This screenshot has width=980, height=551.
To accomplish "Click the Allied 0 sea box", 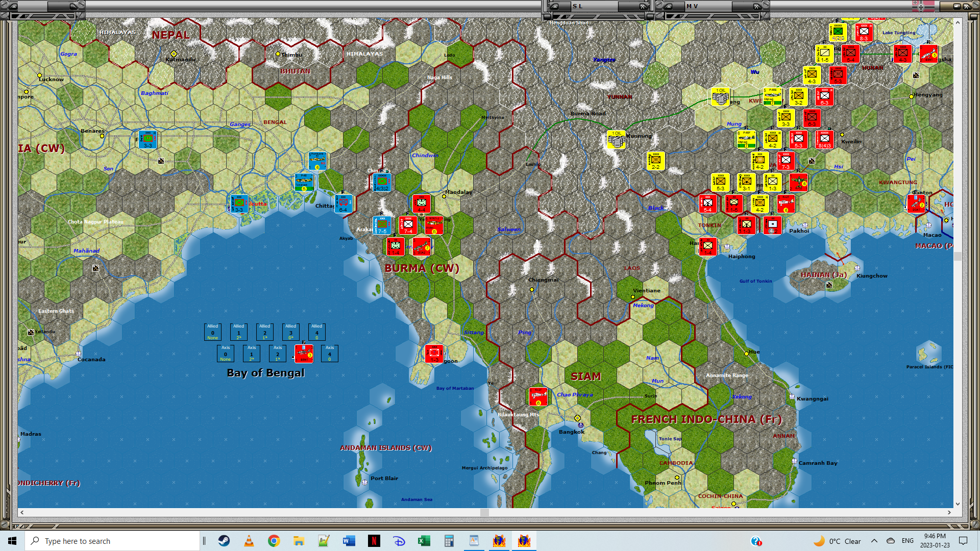I will [x=213, y=332].
